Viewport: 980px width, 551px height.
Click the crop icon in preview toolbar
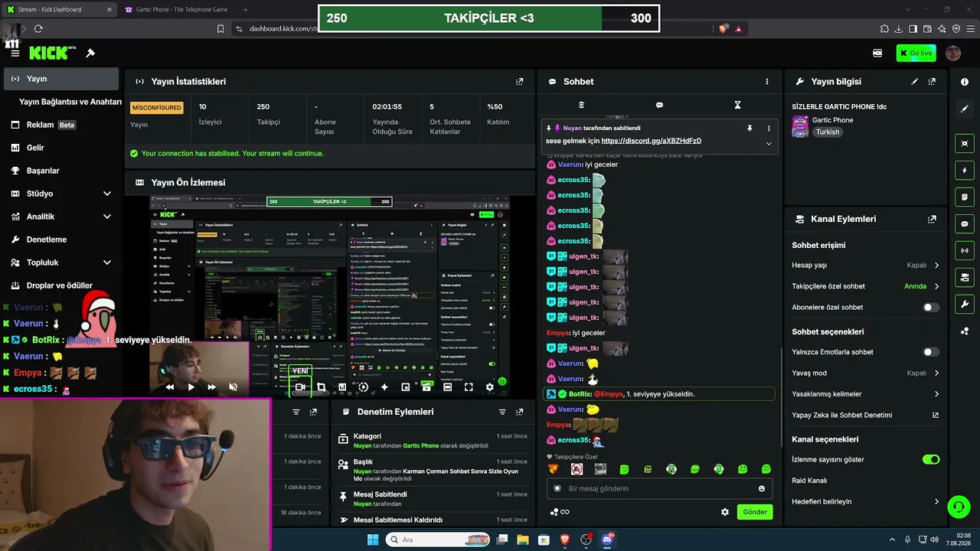(x=321, y=387)
